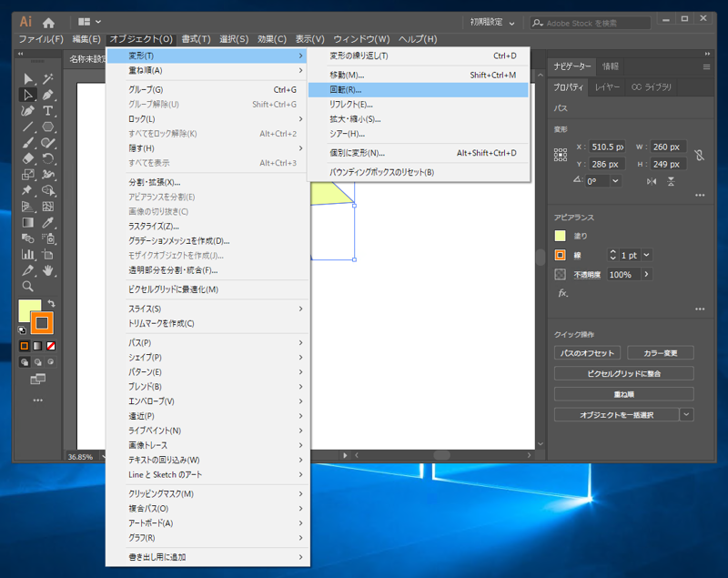
Task: Switch to the レイヤー tab
Action: pyautogui.click(x=607, y=87)
